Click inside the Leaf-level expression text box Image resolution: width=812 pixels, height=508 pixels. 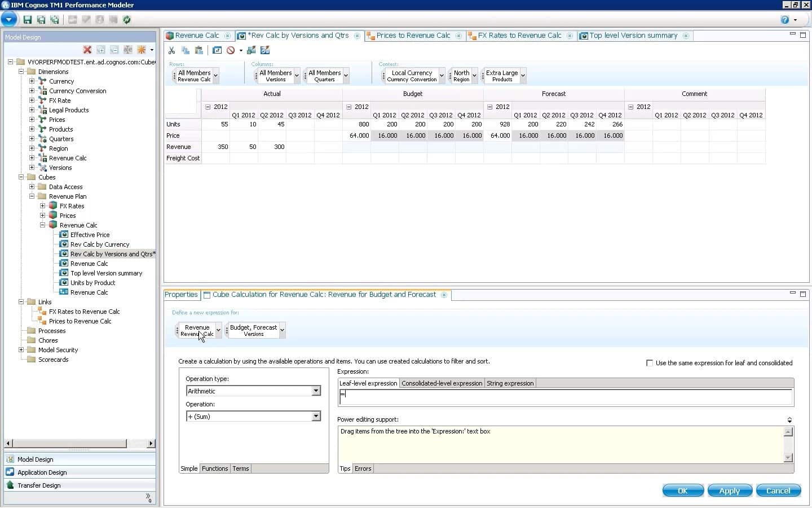[x=564, y=397]
